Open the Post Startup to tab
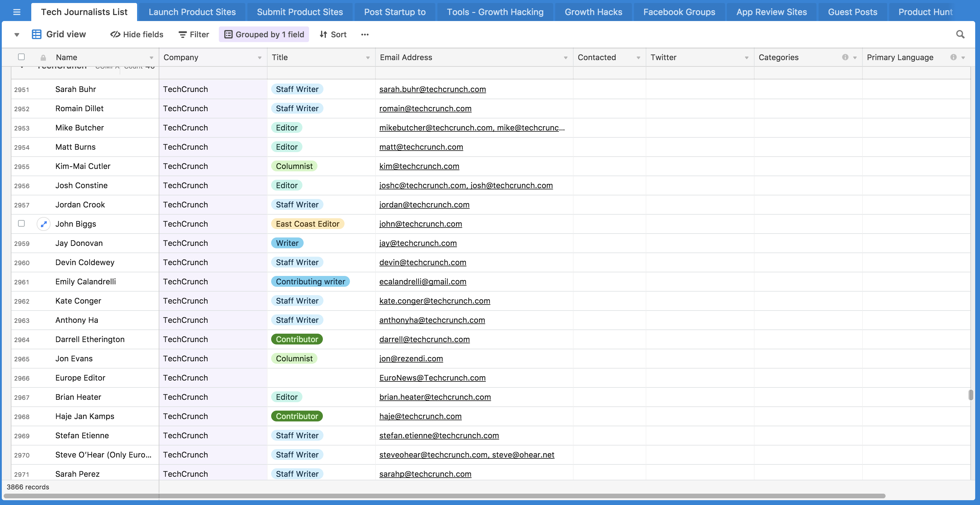 (395, 12)
